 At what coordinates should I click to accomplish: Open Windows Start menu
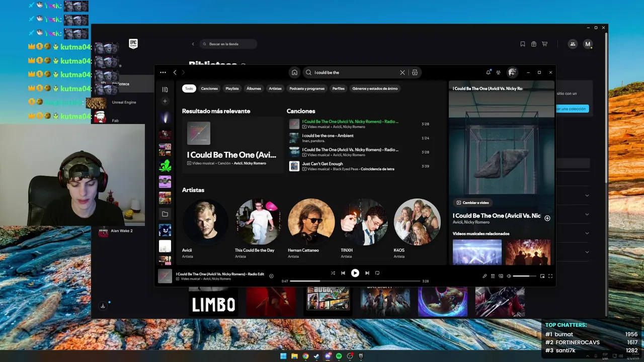pyautogui.click(x=283, y=356)
